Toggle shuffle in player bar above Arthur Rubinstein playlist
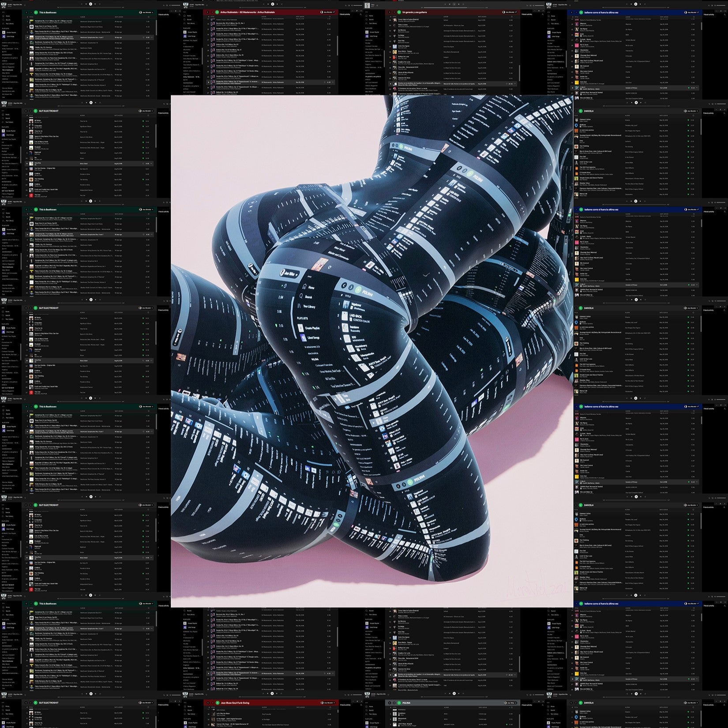 [263, 4]
